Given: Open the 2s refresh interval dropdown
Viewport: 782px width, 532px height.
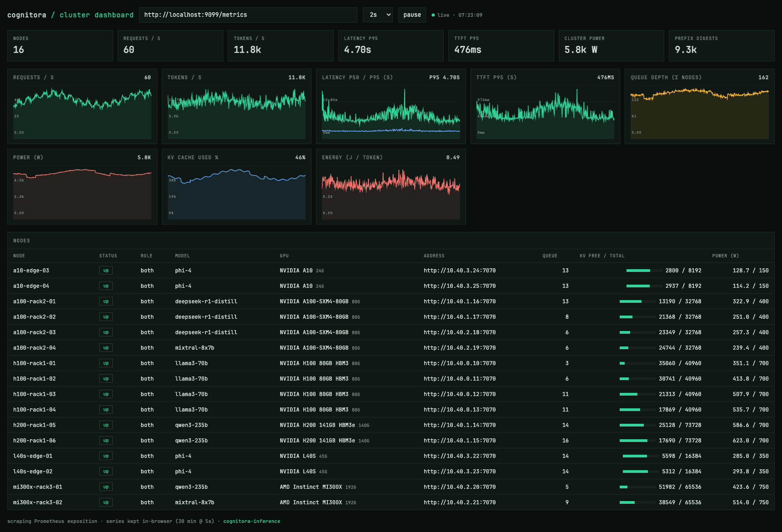Looking at the screenshot, I should [x=378, y=15].
